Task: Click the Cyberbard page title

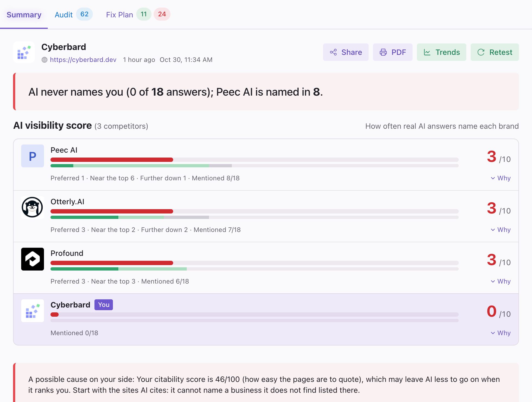Action: pyautogui.click(x=64, y=47)
